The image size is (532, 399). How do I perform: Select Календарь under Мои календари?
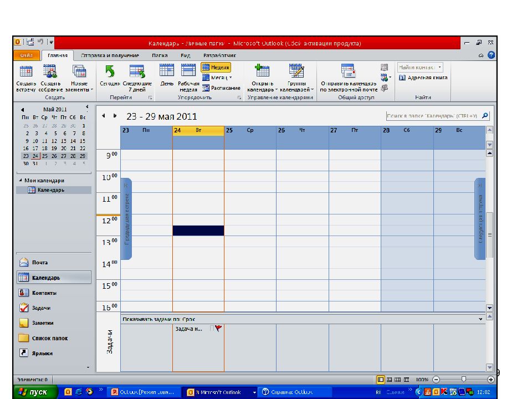[x=54, y=190]
